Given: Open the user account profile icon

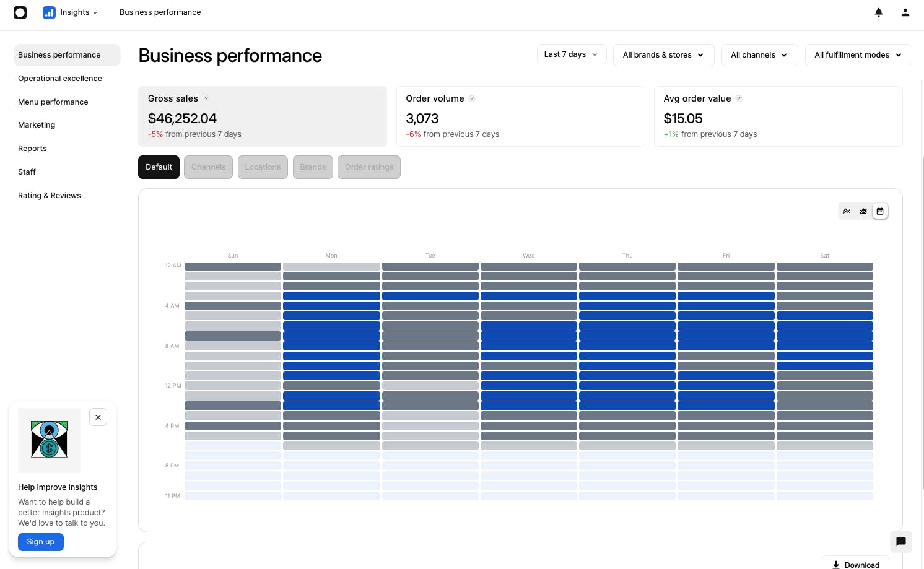Looking at the screenshot, I should tap(905, 12).
